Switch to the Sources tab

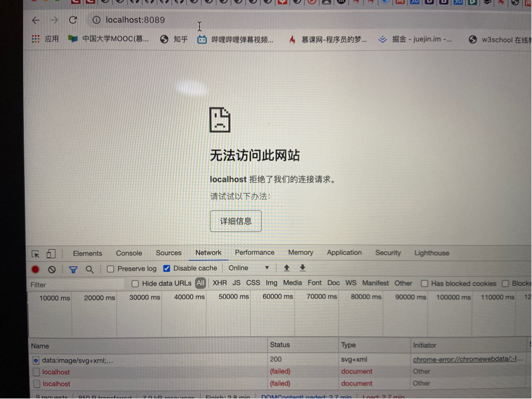point(168,253)
